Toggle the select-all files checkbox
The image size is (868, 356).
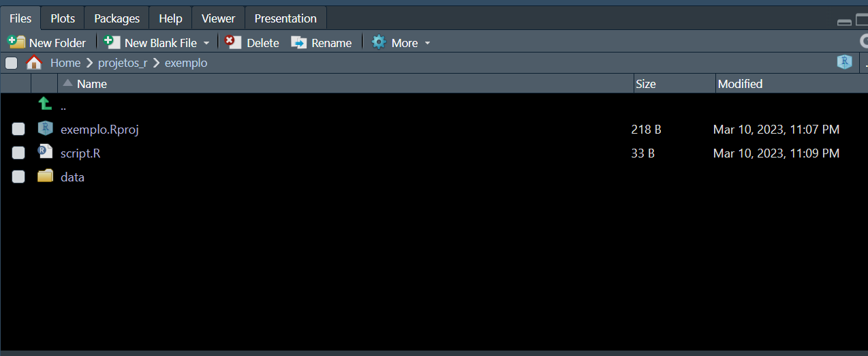point(12,63)
